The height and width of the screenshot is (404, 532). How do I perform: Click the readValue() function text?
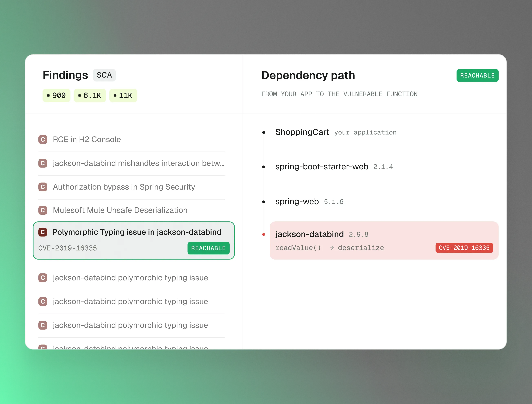click(298, 248)
